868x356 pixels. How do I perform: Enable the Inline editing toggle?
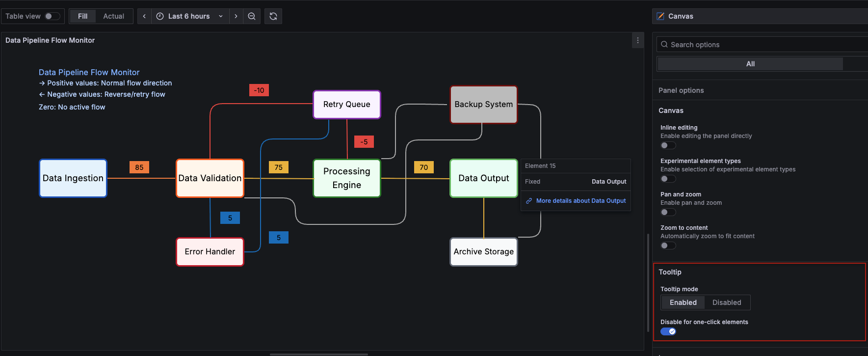coord(668,145)
